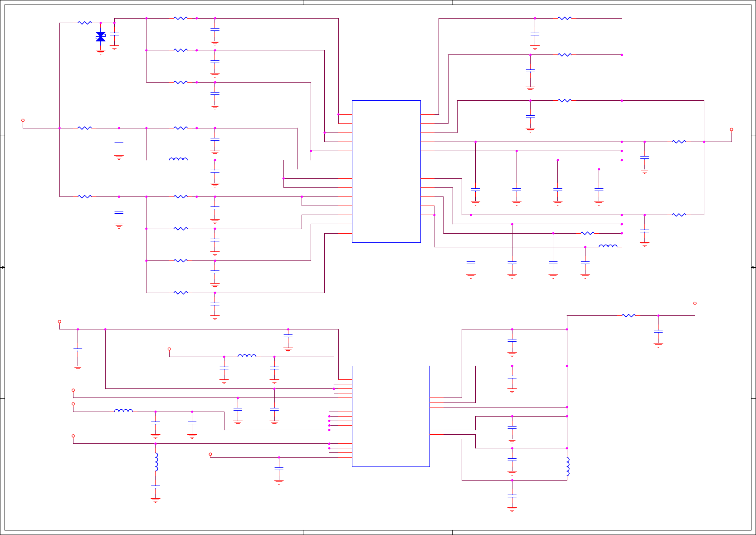Select the resistor directly after the upper input terminal
756x535 pixels.
pyautogui.click(x=85, y=128)
